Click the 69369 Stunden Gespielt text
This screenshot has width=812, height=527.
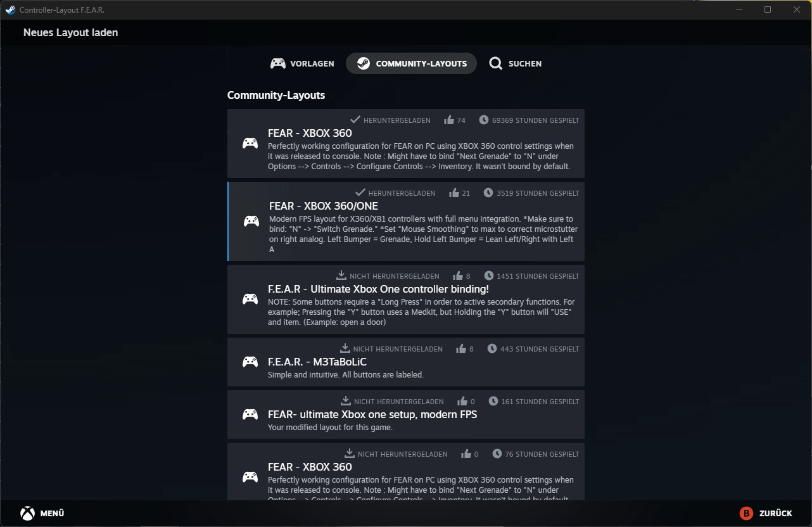click(x=536, y=120)
